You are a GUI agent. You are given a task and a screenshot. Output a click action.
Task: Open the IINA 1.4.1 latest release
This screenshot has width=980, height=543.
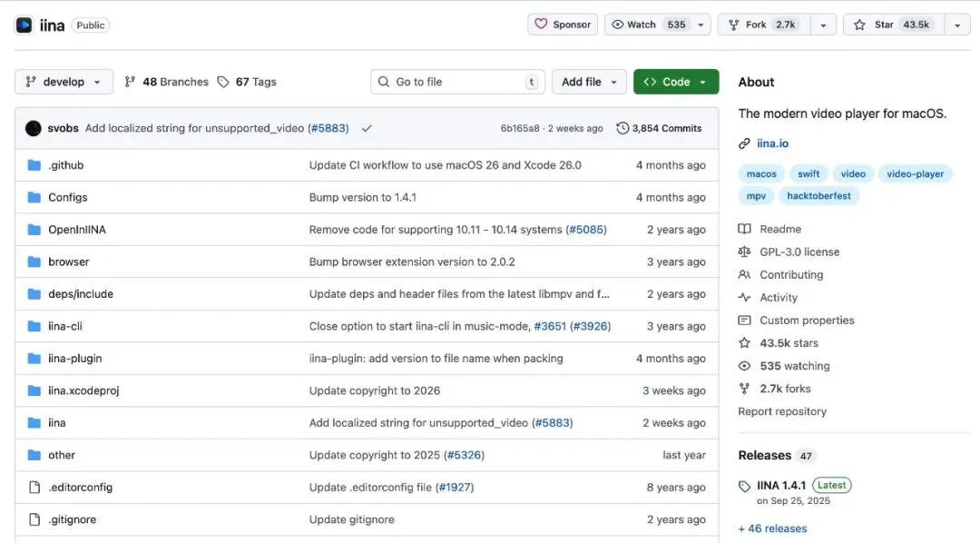(x=781, y=486)
